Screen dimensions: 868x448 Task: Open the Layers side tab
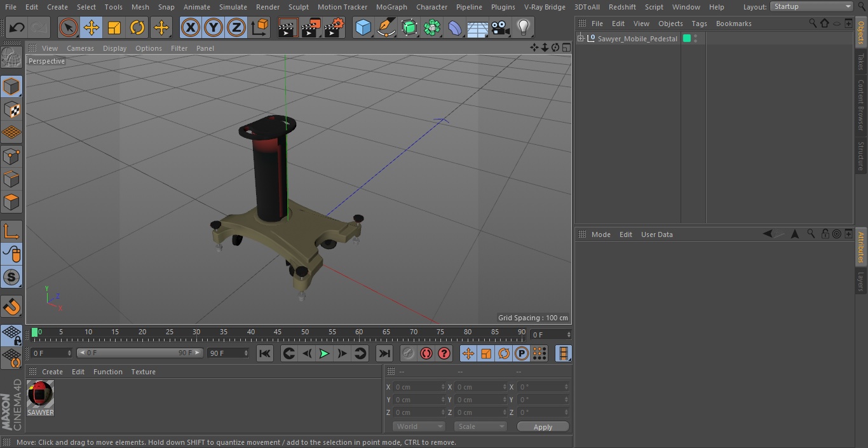pos(861,282)
